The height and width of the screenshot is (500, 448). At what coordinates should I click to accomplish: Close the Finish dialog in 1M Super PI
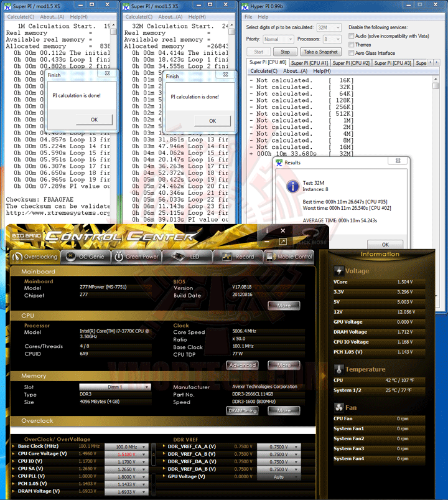pyautogui.click(x=108, y=73)
